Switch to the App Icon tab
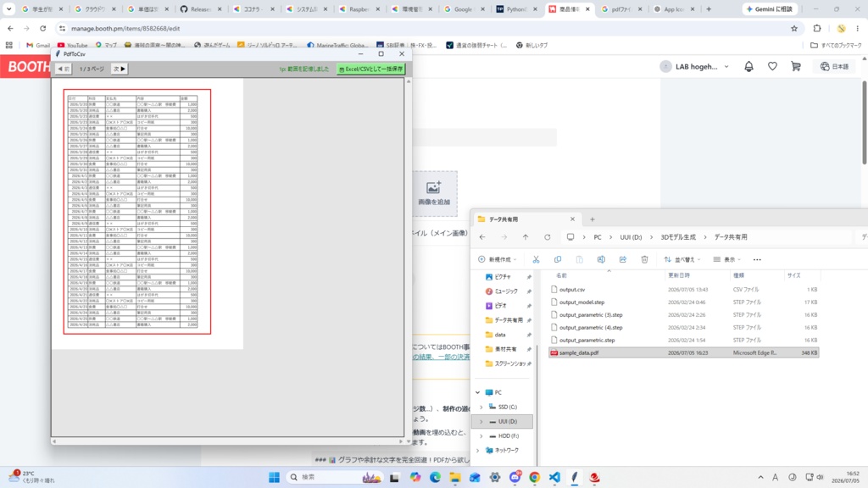 [x=674, y=8]
